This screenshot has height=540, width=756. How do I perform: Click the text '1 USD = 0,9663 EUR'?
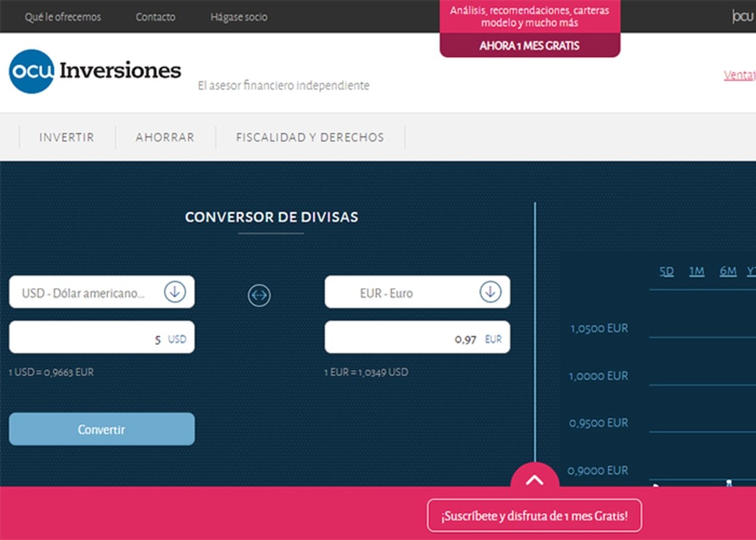point(52,372)
